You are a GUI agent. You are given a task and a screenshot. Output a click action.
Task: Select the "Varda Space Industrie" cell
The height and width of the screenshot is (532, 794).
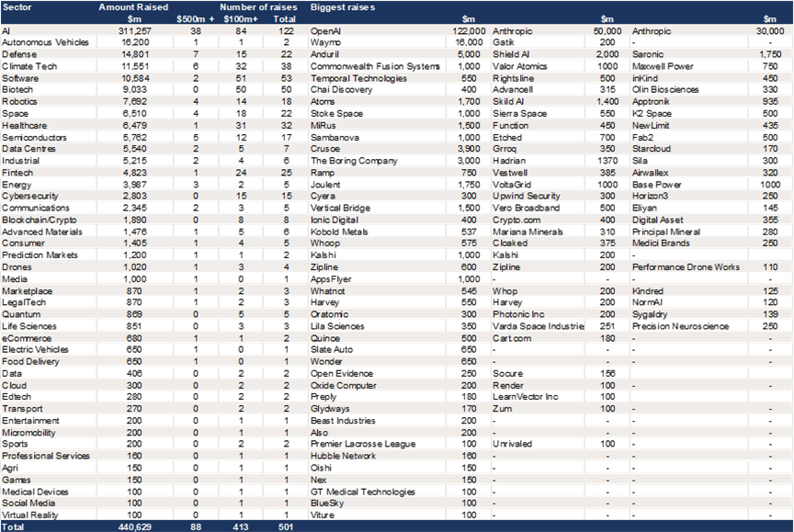(539, 326)
